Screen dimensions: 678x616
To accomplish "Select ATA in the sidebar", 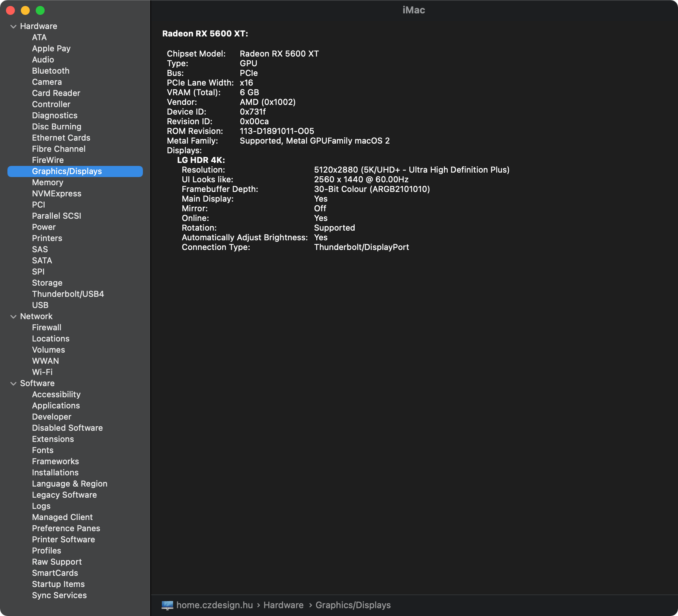I will (x=39, y=37).
